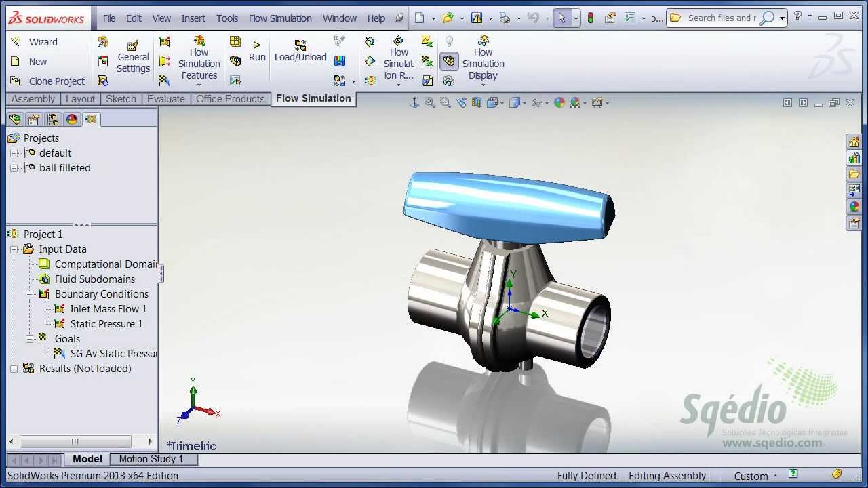Screen dimensions: 868x488
Task: Collapse the Boundary Conditions node
Action: point(30,294)
